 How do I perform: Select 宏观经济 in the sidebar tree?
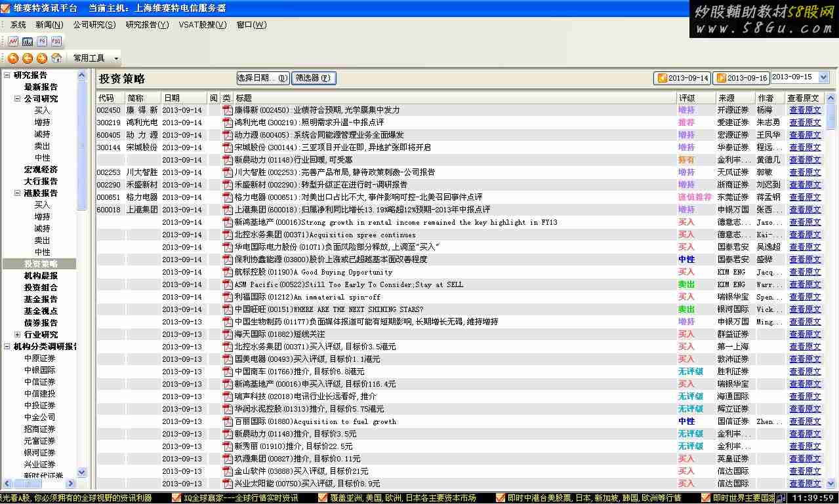point(41,170)
